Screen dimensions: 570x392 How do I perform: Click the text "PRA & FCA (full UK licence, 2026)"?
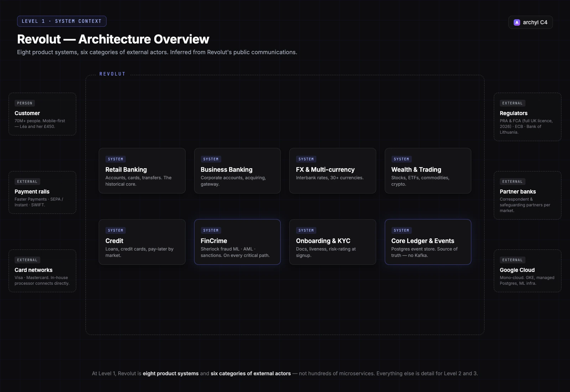(526, 124)
